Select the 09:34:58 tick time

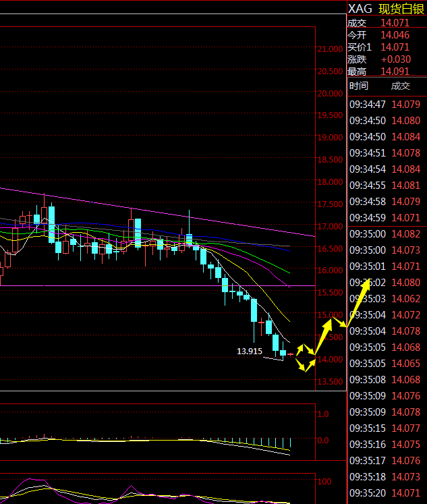tap(368, 202)
